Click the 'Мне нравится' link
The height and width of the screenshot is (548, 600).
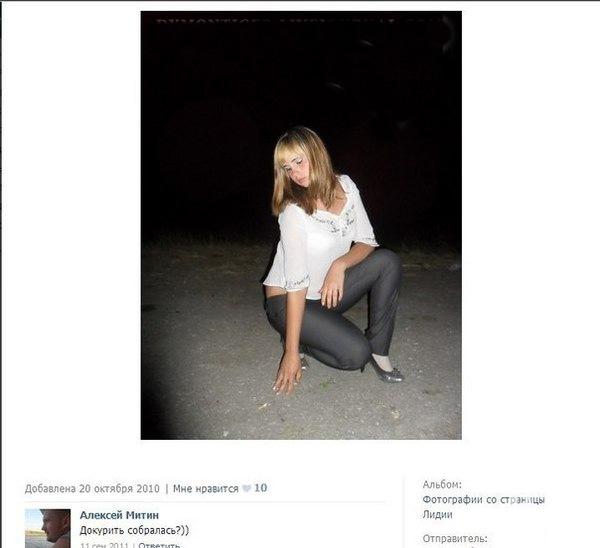pos(205,489)
